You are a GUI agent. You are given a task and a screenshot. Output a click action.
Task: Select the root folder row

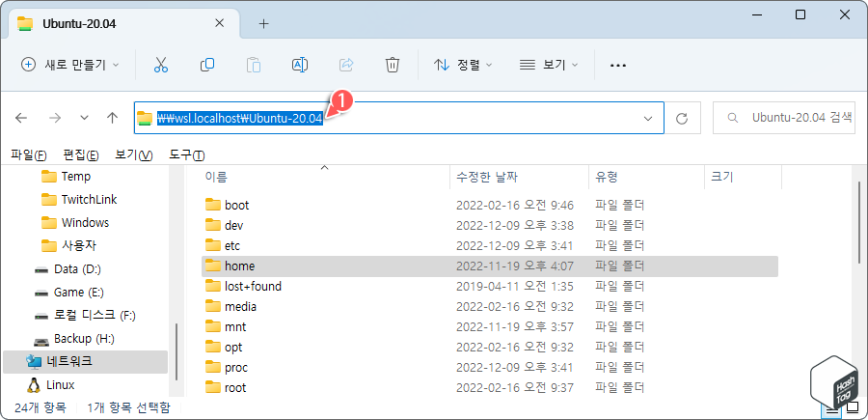[x=490, y=388]
